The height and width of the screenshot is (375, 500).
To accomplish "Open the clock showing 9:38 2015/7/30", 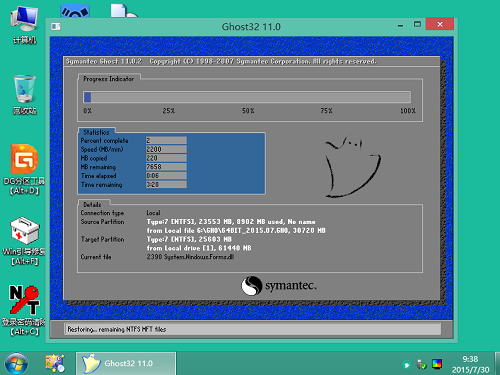I will [470, 364].
